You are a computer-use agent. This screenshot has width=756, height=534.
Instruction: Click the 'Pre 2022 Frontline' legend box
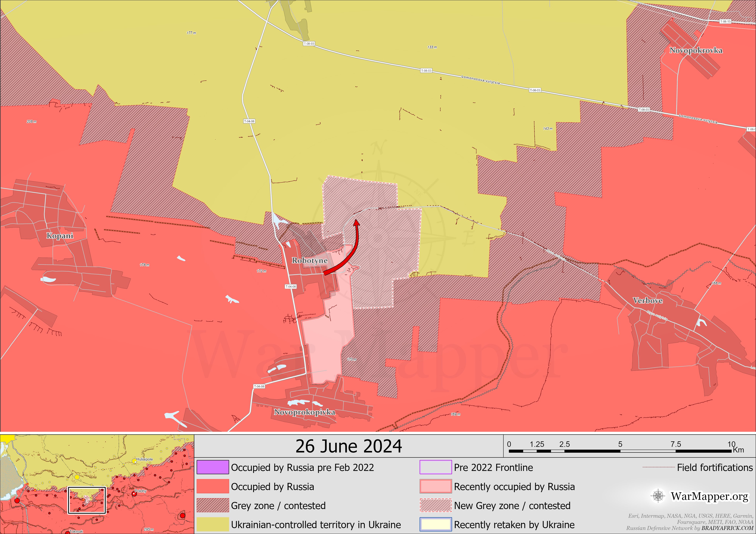(x=436, y=467)
